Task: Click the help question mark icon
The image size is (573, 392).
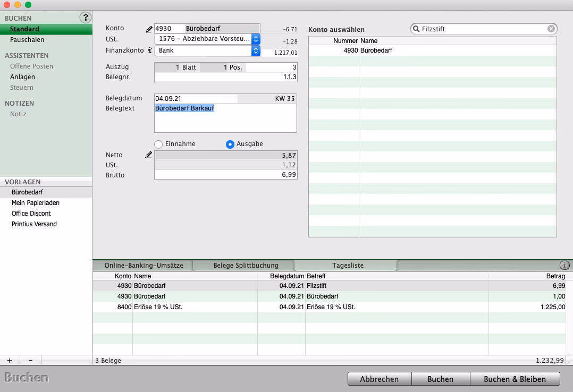Action: coord(85,18)
